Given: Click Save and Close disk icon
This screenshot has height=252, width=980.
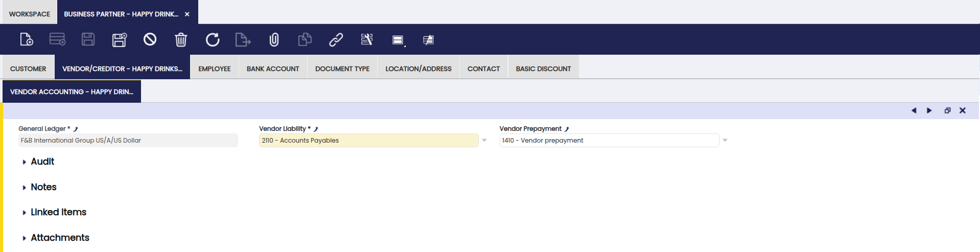Looking at the screenshot, I should 119,39.
